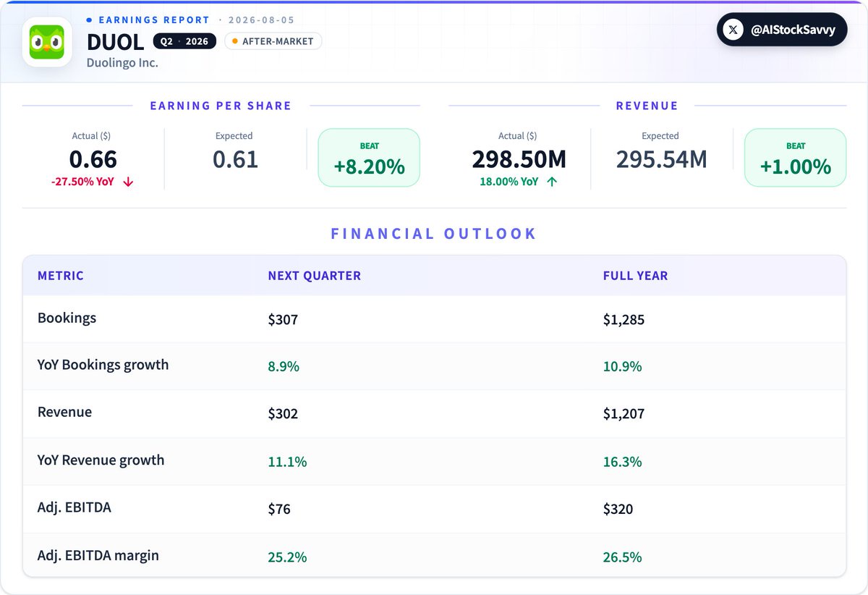Image resolution: width=868 pixels, height=595 pixels.
Task: Click the 18.00% YoY revenue change
Action: pos(509,182)
